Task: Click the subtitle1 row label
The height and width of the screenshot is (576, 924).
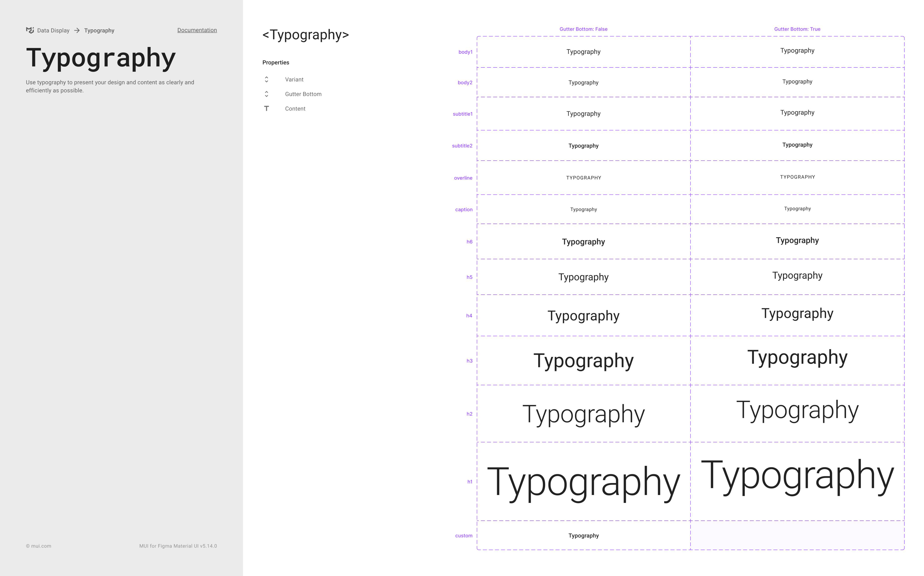Action: (x=463, y=114)
